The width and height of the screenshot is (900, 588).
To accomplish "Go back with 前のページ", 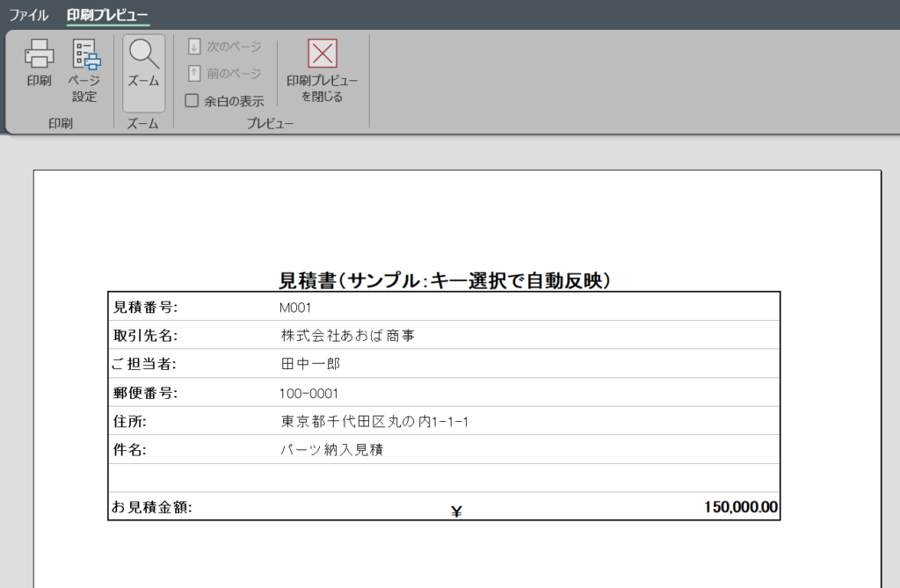I will [x=224, y=74].
